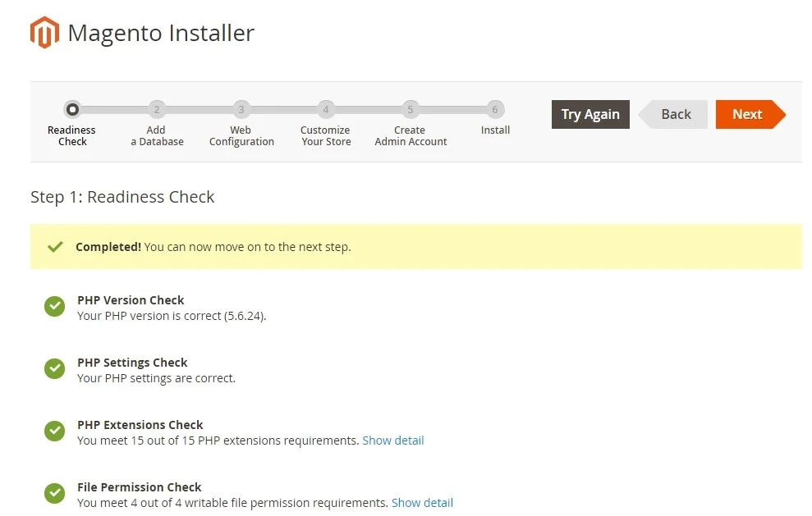Viewport: 812px width, 516px height.
Task: Click the arrow tip of the Next button
Action: click(782, 115)
